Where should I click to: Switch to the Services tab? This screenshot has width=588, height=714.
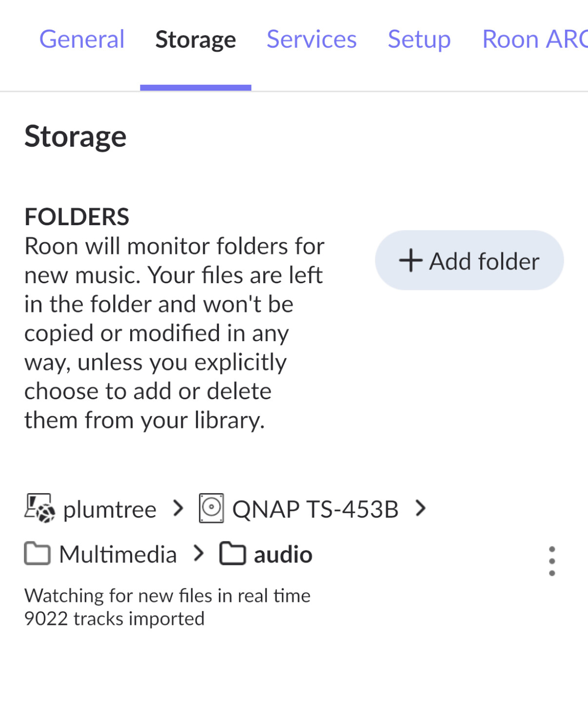click(x=312, y=39)
